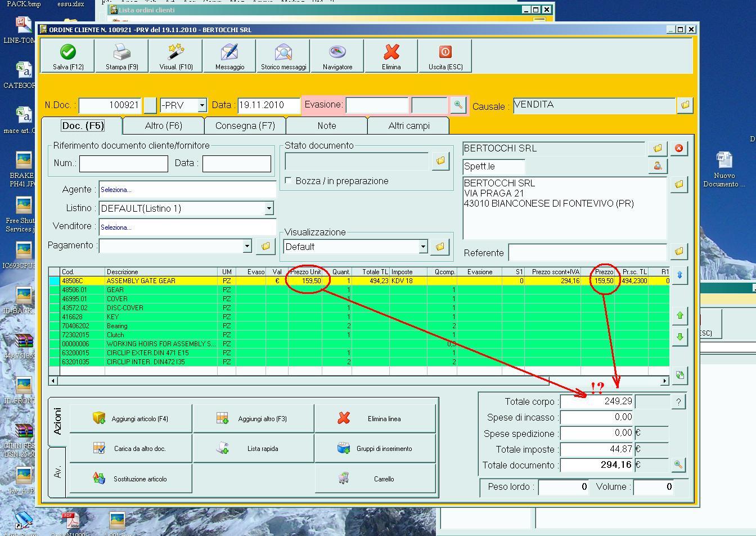The height and width of the screenshot is (536, 756).
Task: Open the Storico messaggi toolbar icon
Action: pos(283,52)
